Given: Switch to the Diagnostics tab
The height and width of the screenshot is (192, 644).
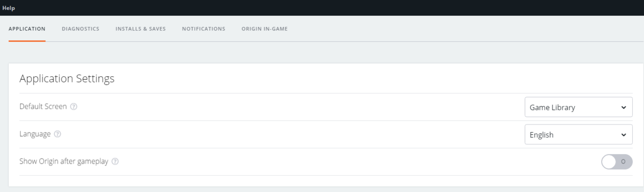Looking at the screenshot, I should pos(81,29).
